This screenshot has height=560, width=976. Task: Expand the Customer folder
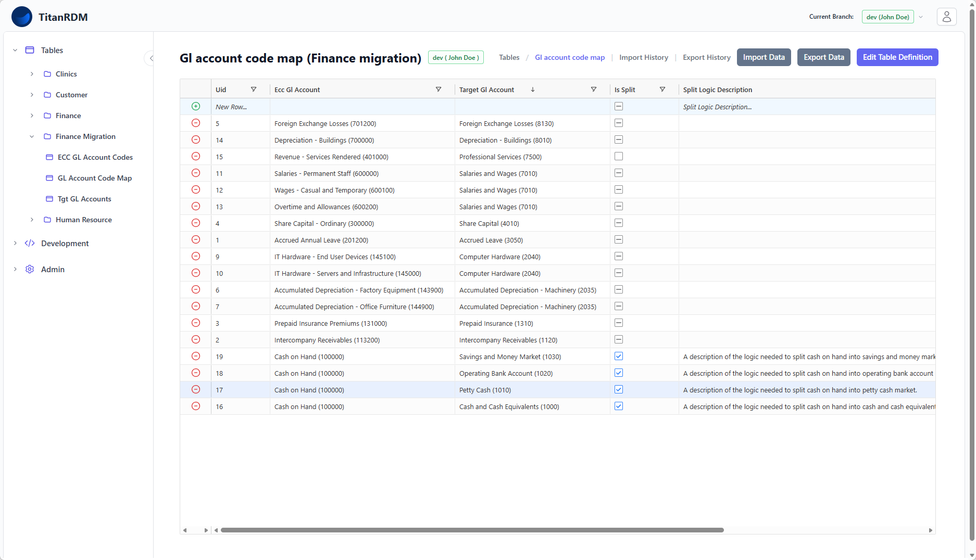[x=32, y=95]
